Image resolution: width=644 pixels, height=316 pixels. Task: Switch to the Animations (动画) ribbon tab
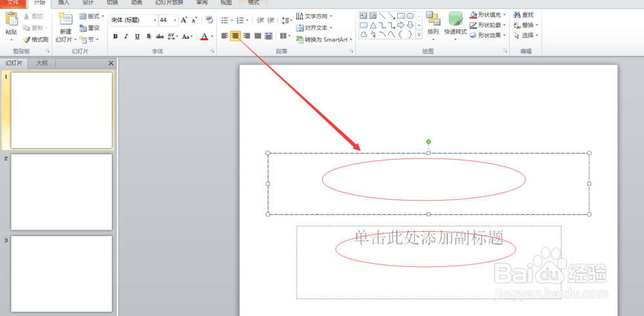tap(137, 3)
